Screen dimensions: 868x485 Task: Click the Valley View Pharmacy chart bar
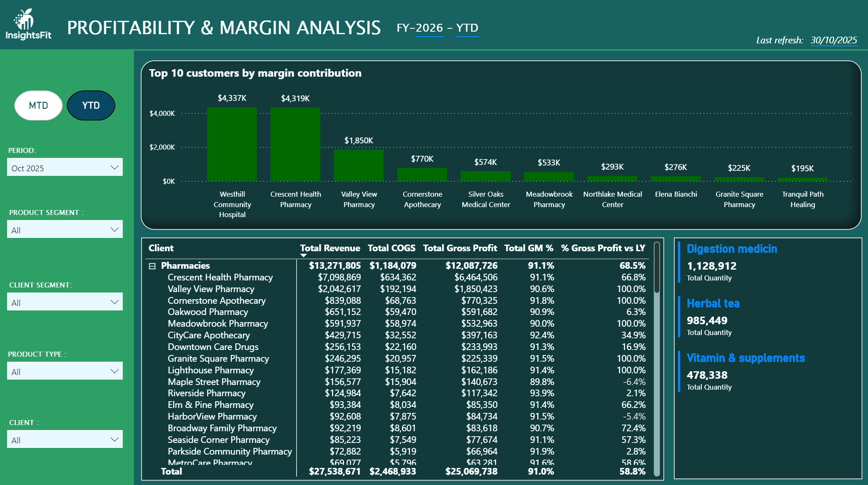pyautogui.click(x=359, y=165)
